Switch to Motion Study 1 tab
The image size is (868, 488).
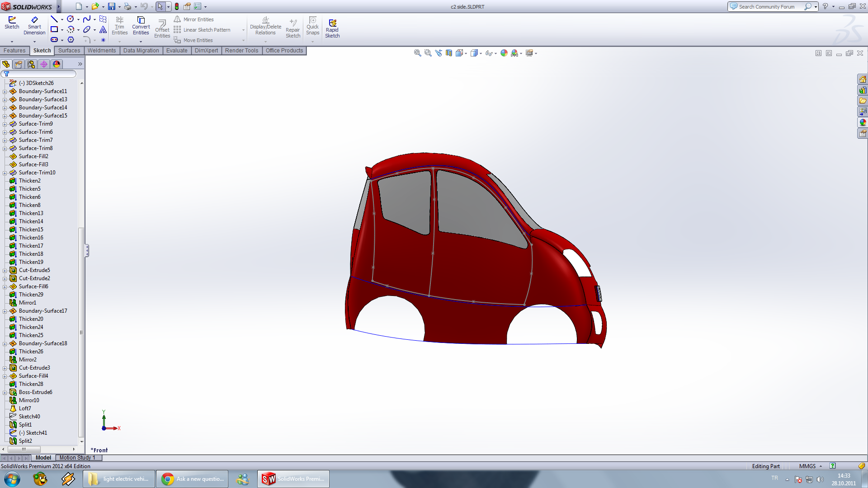tap(77, 458)
